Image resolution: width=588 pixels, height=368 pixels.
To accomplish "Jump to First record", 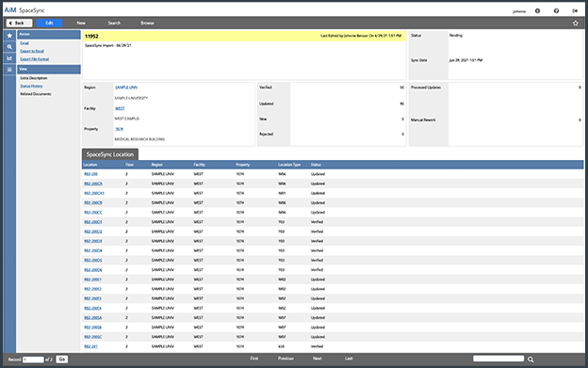I will (254, 359).
